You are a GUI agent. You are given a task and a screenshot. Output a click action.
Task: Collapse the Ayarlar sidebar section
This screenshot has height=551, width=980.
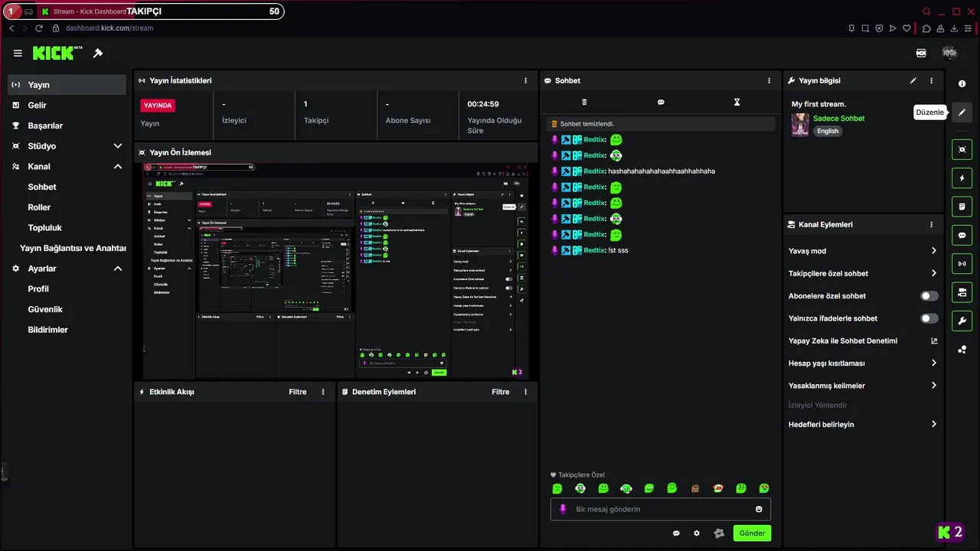[118, 269]
